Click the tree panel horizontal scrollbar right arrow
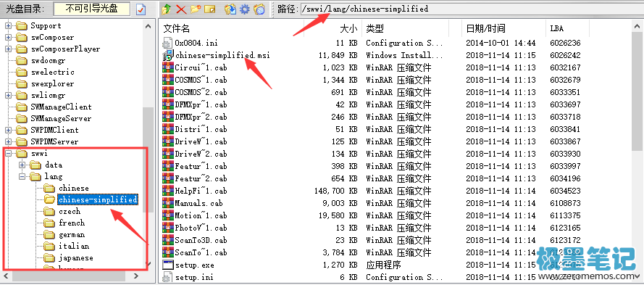The image size is (644, 285). [x=136, y=276]
